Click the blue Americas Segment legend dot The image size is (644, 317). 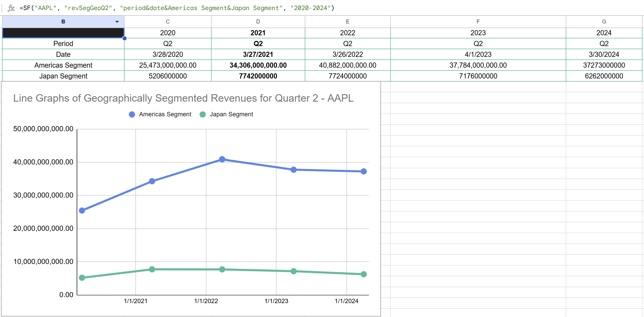click(132, 114)
